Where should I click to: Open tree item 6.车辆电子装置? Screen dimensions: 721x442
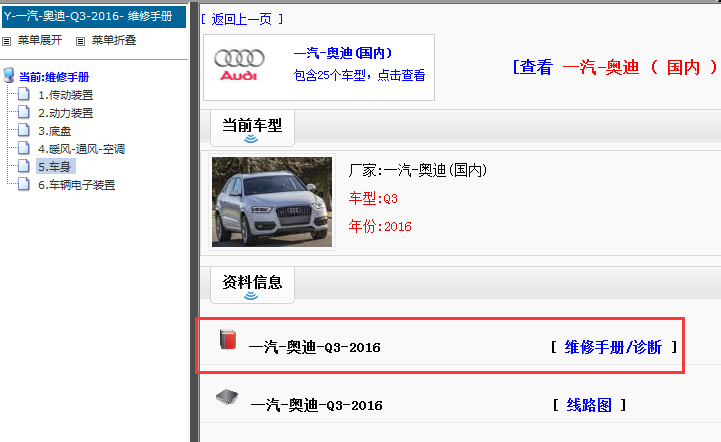point(77,185)
